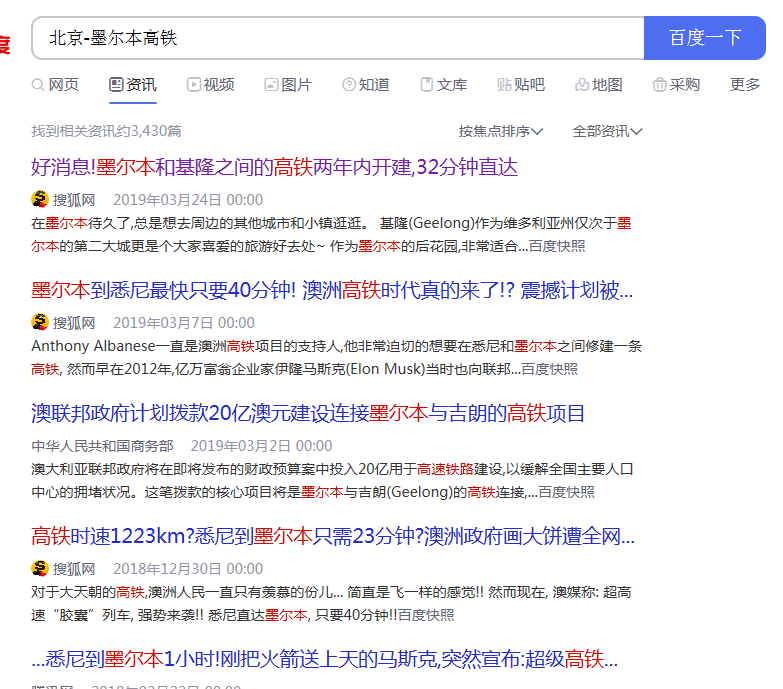Click the news icon beside 资讯
Screen dimensions: 783x689
(x=116, y=85)
